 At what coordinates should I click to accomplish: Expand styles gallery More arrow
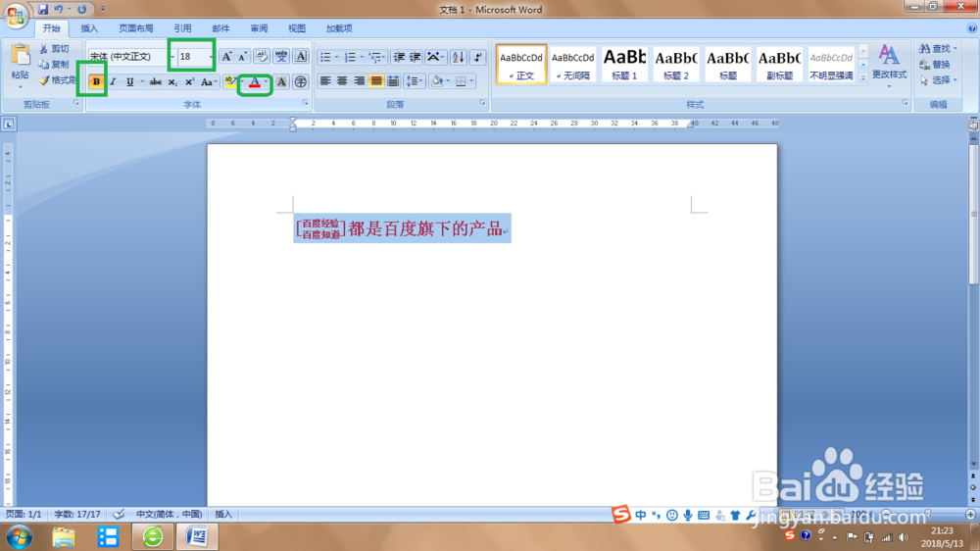pos(863,78)
